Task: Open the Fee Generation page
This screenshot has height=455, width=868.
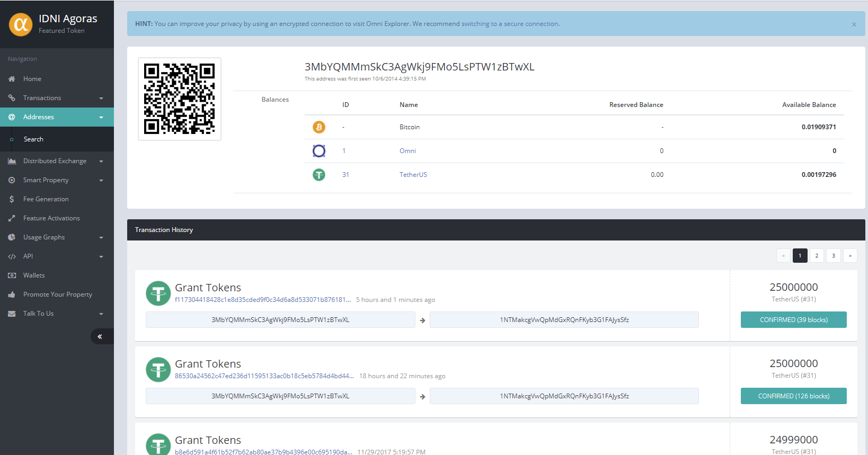Action: pyautogui.click(x=57, y=199)
